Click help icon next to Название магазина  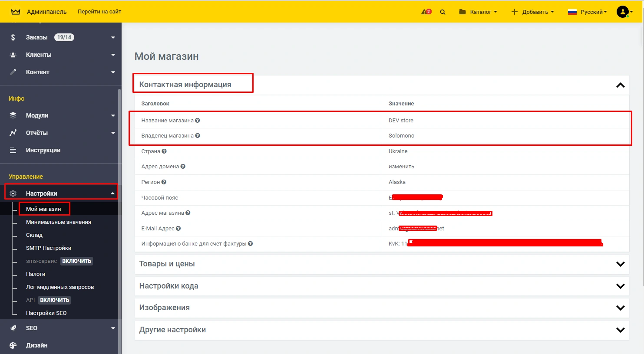tap(198, 121)
